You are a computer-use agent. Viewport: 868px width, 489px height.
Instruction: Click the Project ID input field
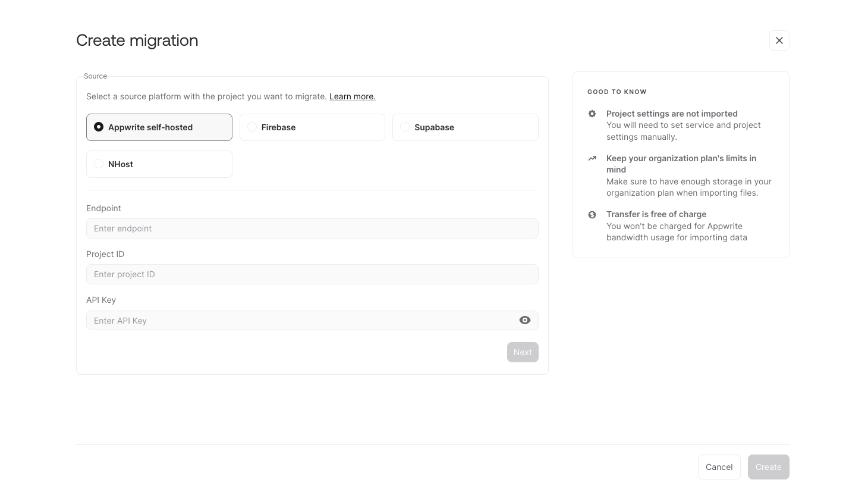tap(312, 274)
